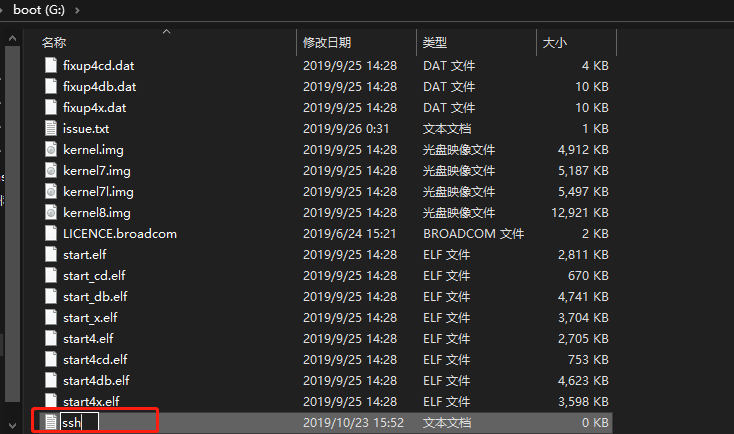Select the fixup4x.dat file name
Screen dimensions: 734x434
95,108
